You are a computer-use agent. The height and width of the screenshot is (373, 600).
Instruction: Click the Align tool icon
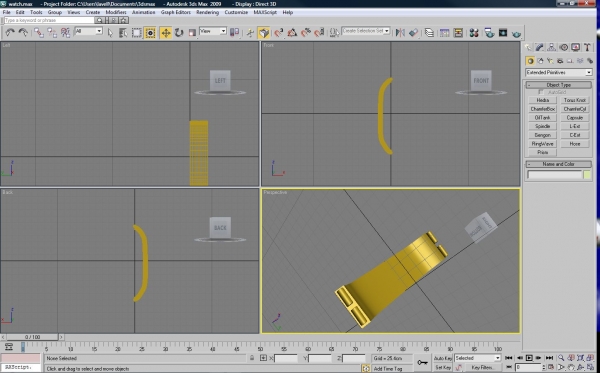(413, 33)
